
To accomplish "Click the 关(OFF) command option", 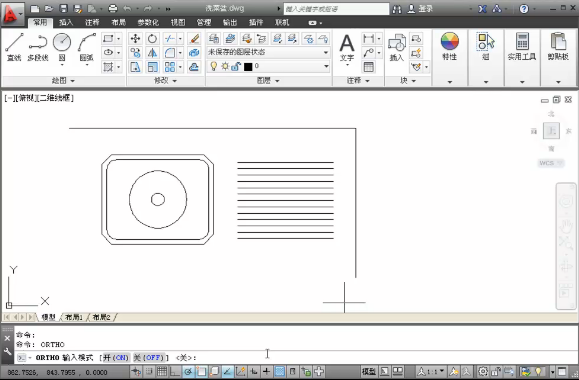I will coord(148,357).
